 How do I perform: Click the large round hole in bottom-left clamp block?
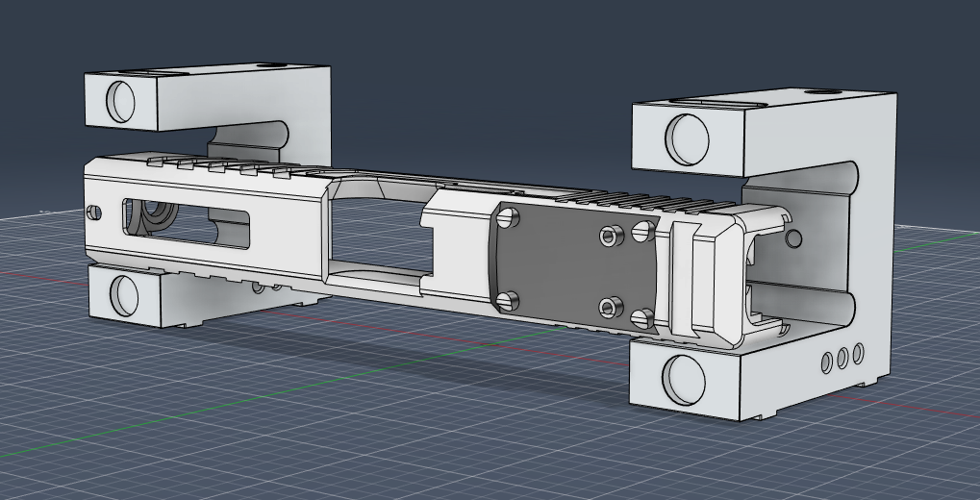coord(121,295)
